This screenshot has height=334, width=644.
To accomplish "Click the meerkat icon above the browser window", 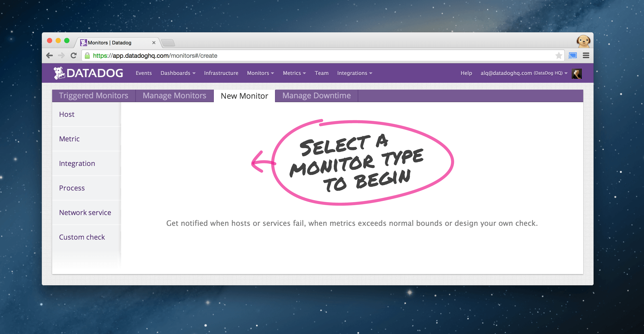I will (583, 42).
